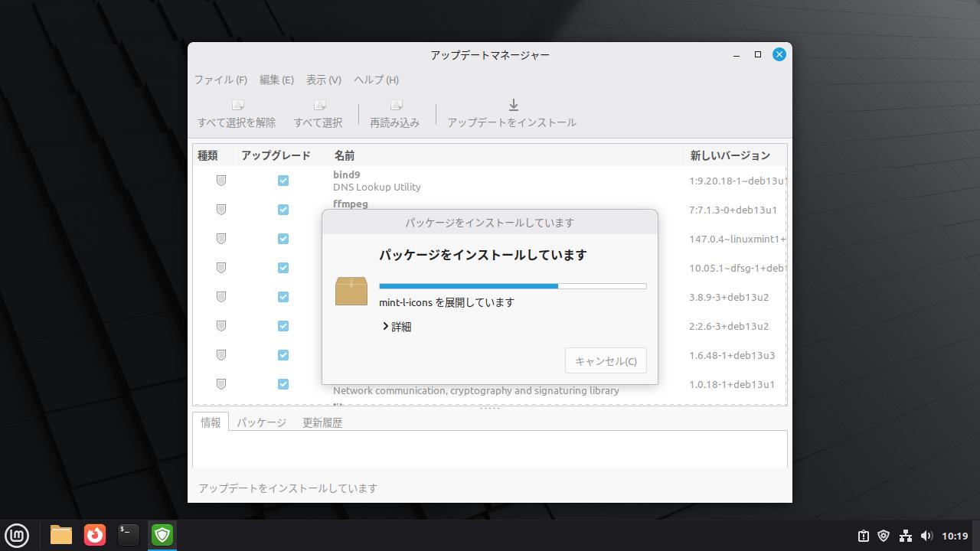Click the Install Updates download icon

pos(513,106)
